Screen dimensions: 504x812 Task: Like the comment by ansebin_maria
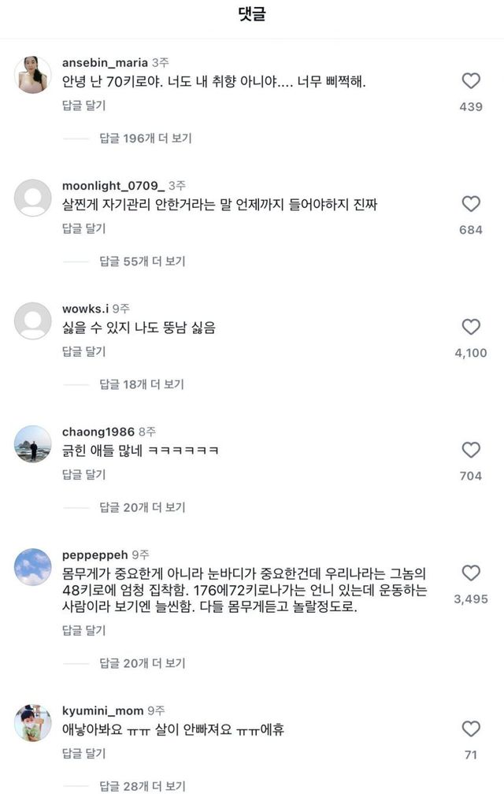point(471,81)
